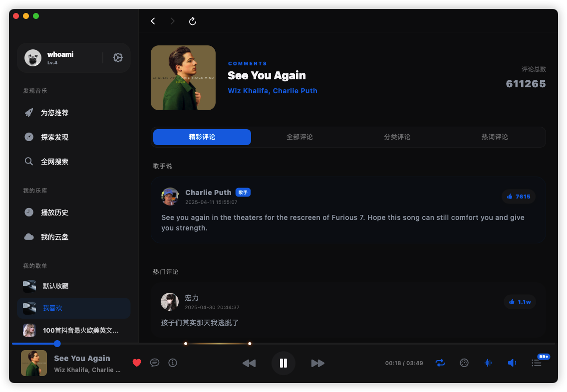Open 全网搜索 search page
This screenshot has height=392, width=567.
pyautogui.click(x=74, y=162)
